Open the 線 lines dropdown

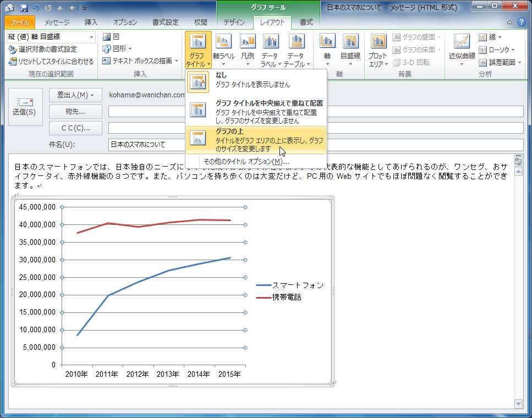[490, 37]
